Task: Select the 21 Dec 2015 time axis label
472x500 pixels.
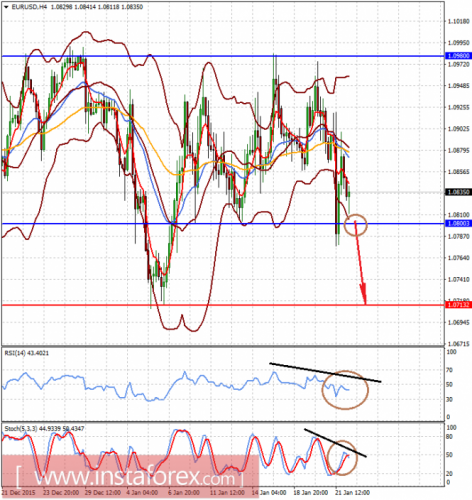Action: tap(18, 492)
